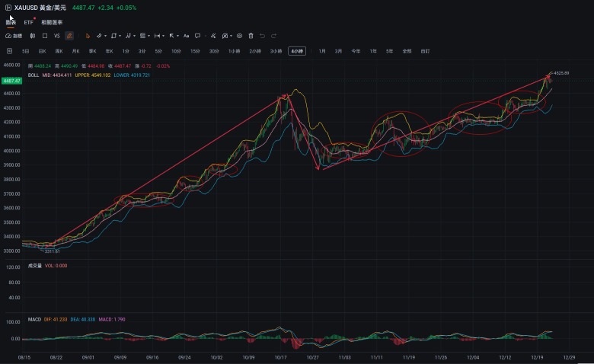
Task: Open the 相關匯率 tab
Action: pyautogui.click(x=52, y=22)
